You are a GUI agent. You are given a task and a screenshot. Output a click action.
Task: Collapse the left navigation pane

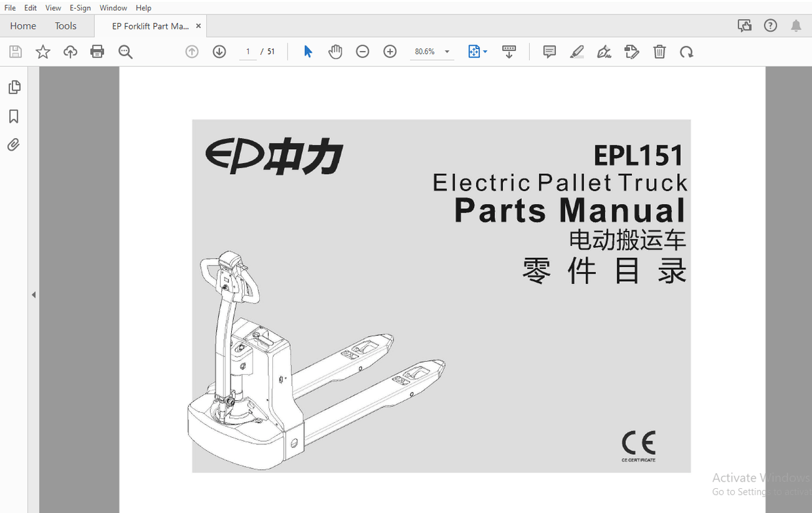click(x=33, y=294)
